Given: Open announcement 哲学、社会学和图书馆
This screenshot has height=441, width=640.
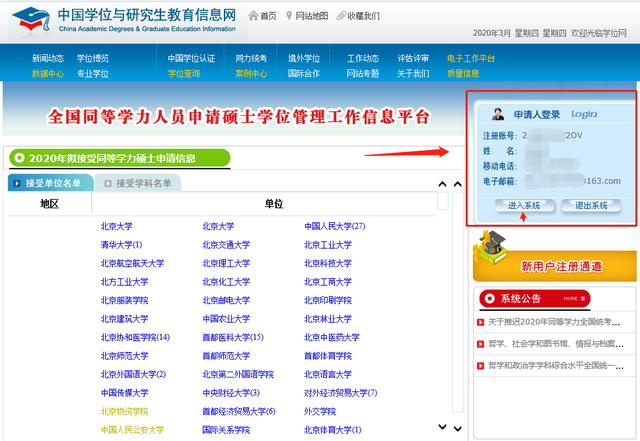Looking at the screenshot, I should pyautogui.click(x=556, y=344).
